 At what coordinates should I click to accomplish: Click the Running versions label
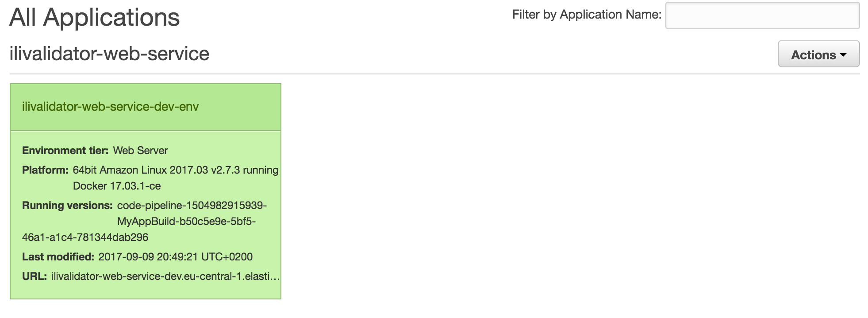(x=67, y=206)
